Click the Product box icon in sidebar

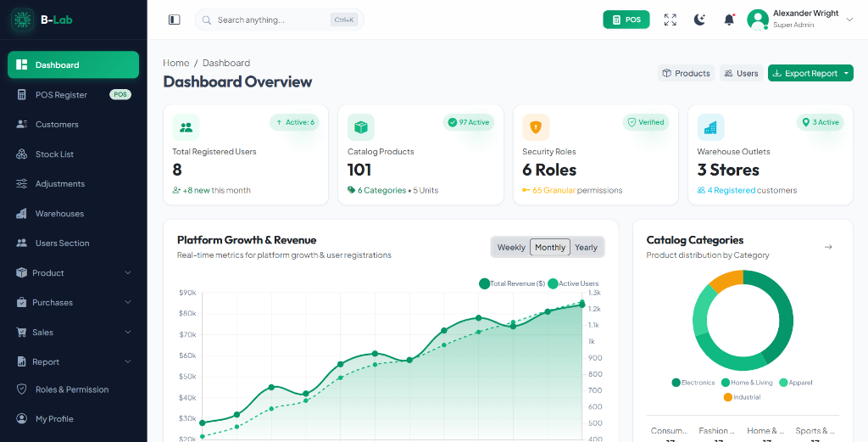coord(21,272)
